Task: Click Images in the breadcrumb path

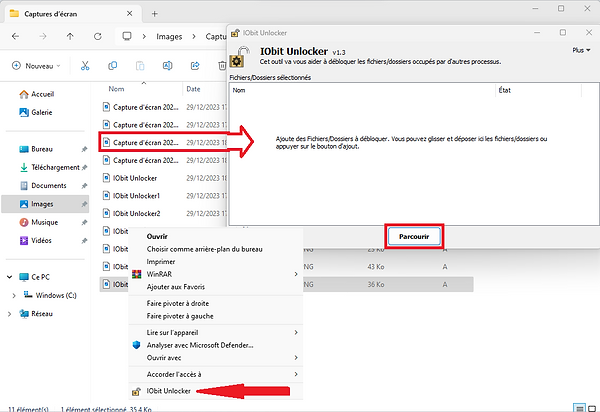Action: 169,37
